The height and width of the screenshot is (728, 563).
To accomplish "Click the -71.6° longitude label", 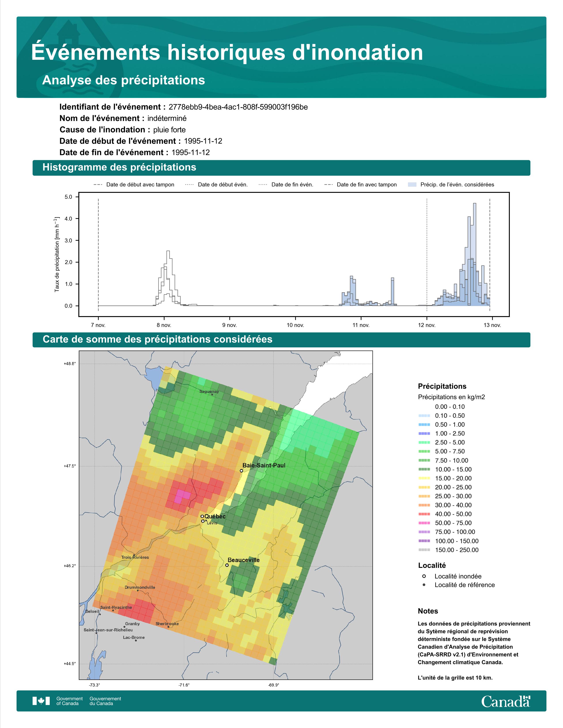I will (x=184, y=685).
